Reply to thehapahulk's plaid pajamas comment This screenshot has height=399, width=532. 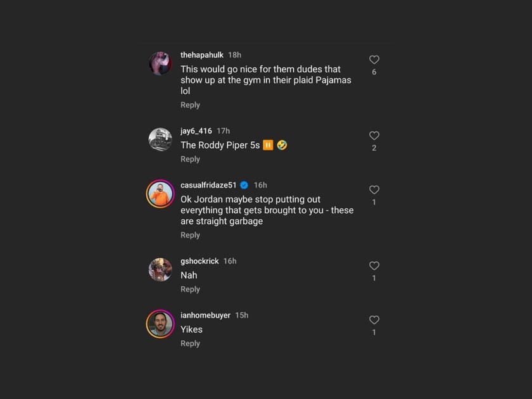(190, 105)
